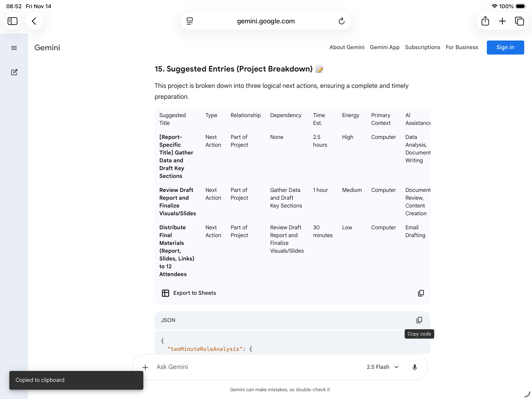The width and height of the screenshot is (532, 399).
Task: Open the Subscriptions nav item
Action: coord(422,47)
